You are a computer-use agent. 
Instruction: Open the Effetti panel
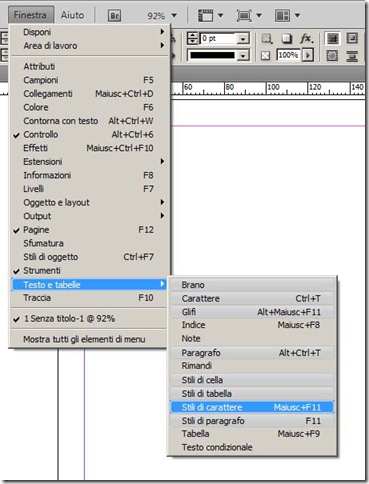(89, 148)
